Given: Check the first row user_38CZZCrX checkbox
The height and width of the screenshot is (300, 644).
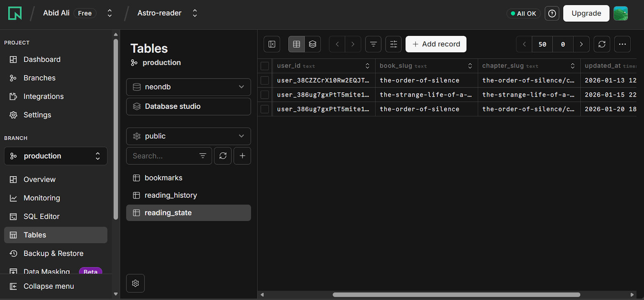Looking at the screenshot, I should (265, 81).
